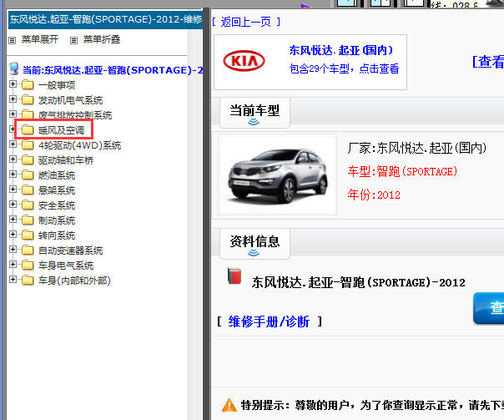Click 菜单折叠 to collapse all menus
Viewport: 504px width, 420px height.
[102, 39]
